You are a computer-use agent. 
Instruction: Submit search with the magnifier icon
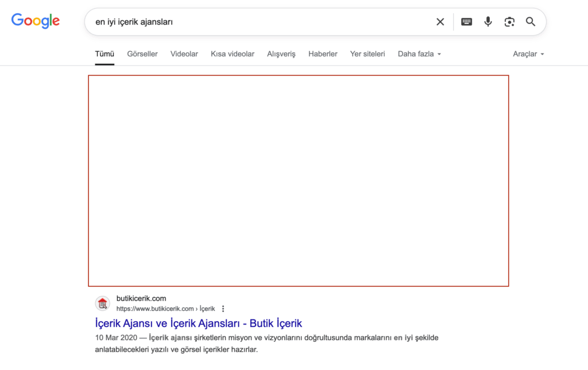coord(530,22)
